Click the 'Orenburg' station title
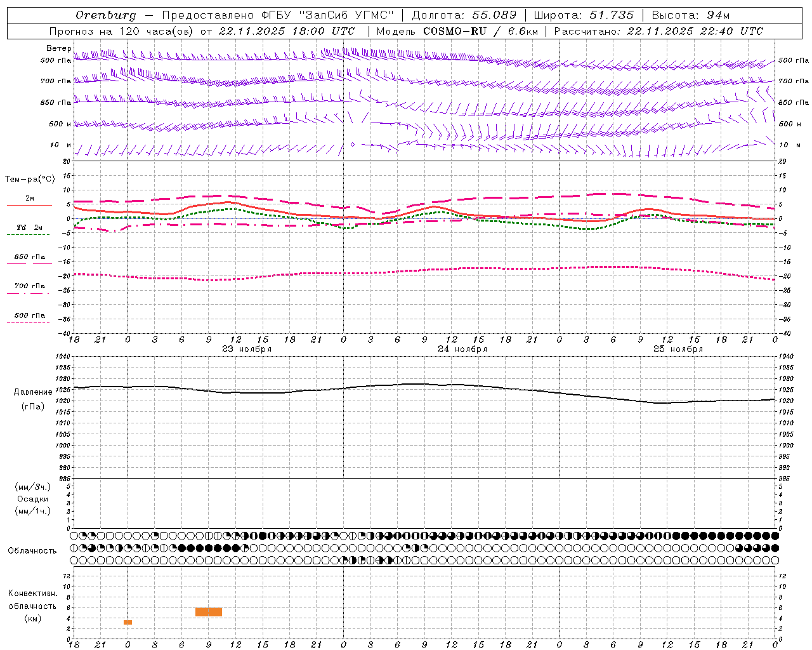812x650 pixels. tap(106, 15)
